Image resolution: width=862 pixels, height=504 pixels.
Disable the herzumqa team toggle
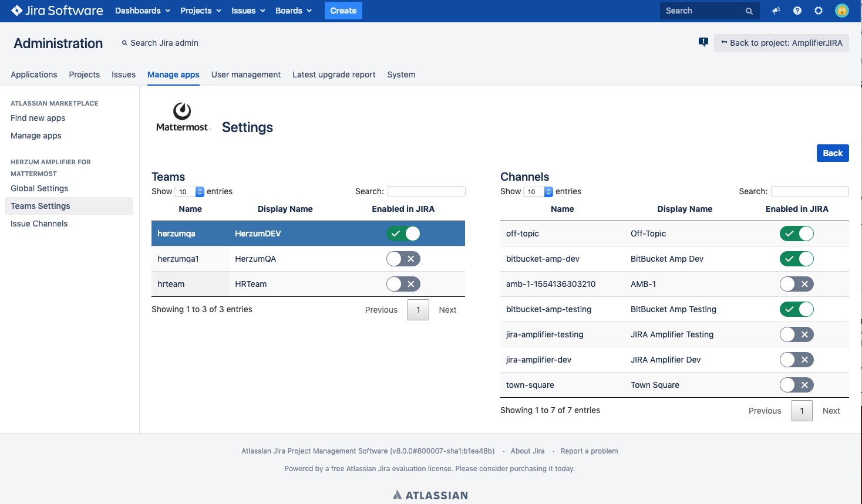tap(403, 234)
